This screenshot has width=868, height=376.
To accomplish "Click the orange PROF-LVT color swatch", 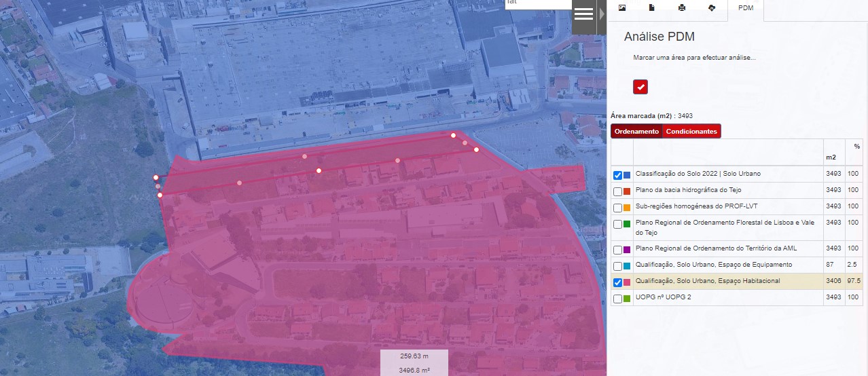I will (628, 208).
